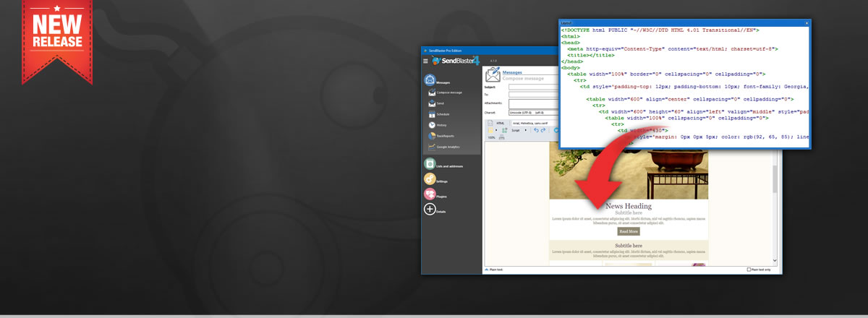Enable the Plain text only checkbox
The width and height of the screenshot is (868, 318).
point(749,270)
